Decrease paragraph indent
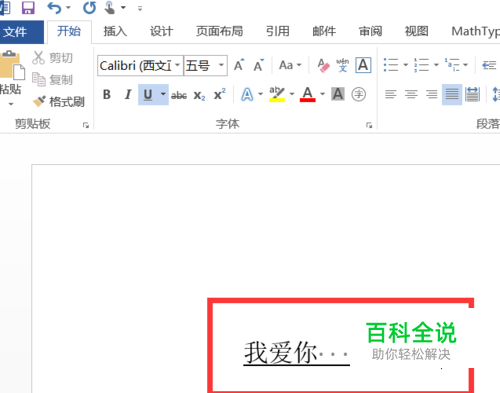The height and width of the screenshot is (393, 500). tap(489, 65)
